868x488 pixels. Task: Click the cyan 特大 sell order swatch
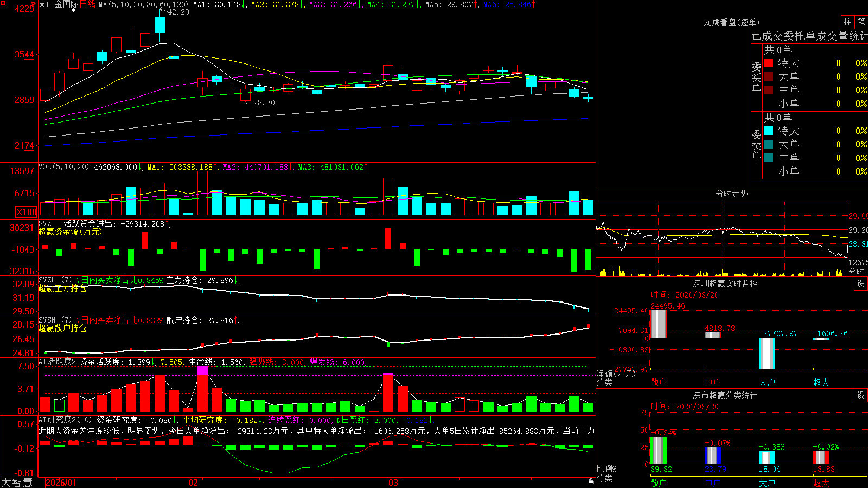tap(768, 131)
